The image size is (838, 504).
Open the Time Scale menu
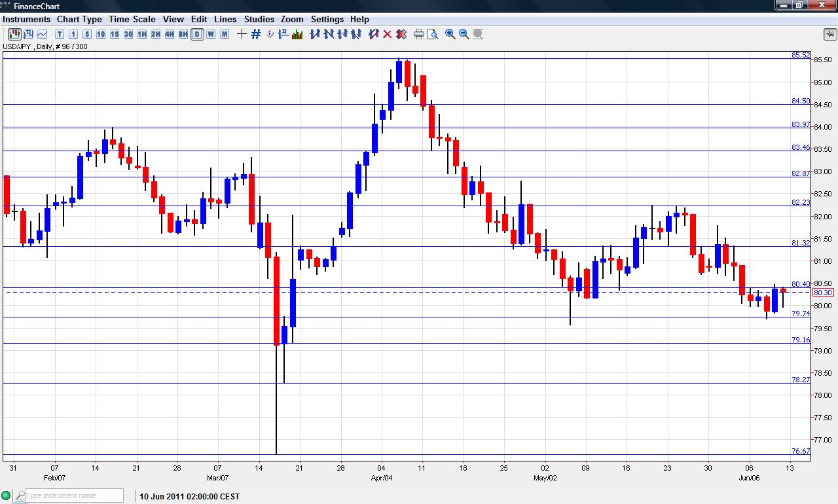[x=132, y=19]
